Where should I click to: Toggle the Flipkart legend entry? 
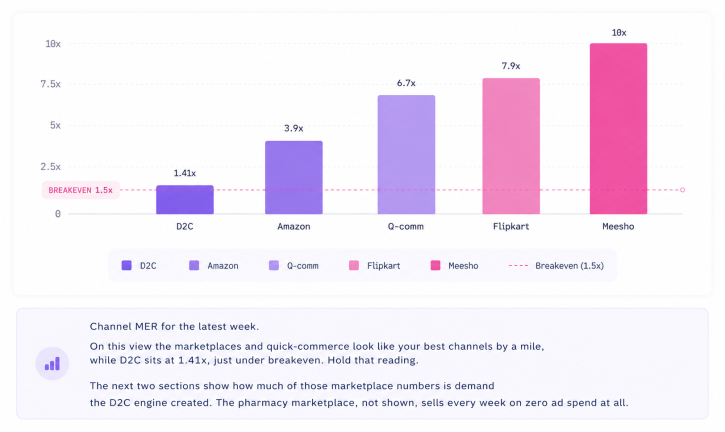(375, 265)
